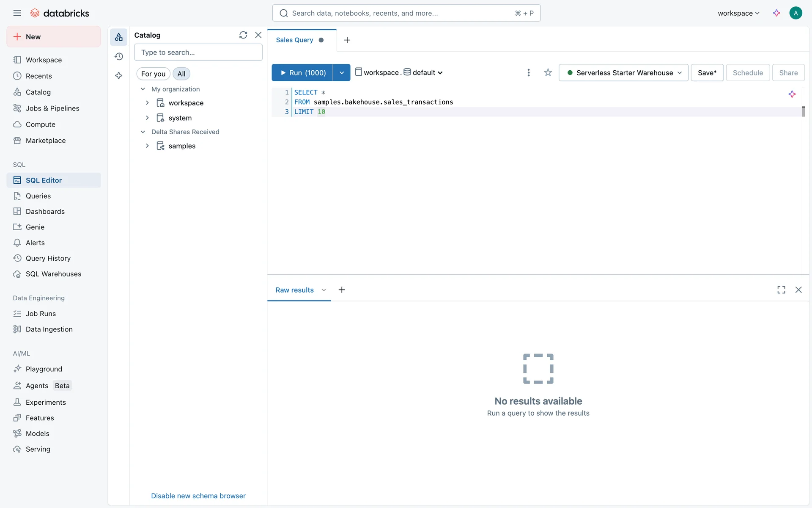Select the 'For you' catalog filter

click(x=153, y=74)
